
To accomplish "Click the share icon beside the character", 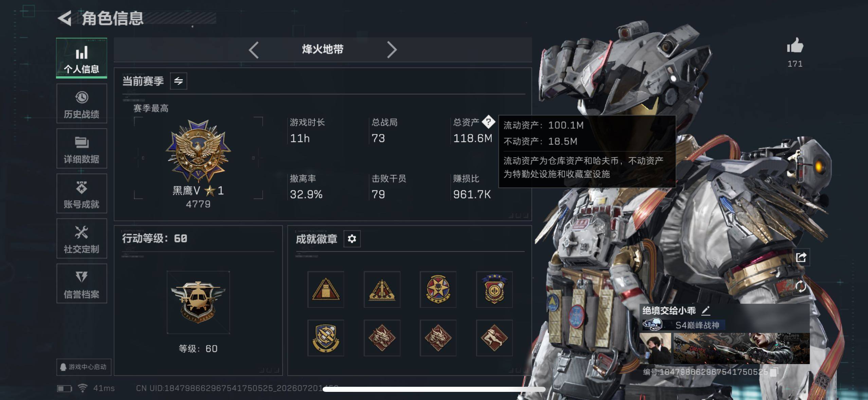I will tap(801, 258).
